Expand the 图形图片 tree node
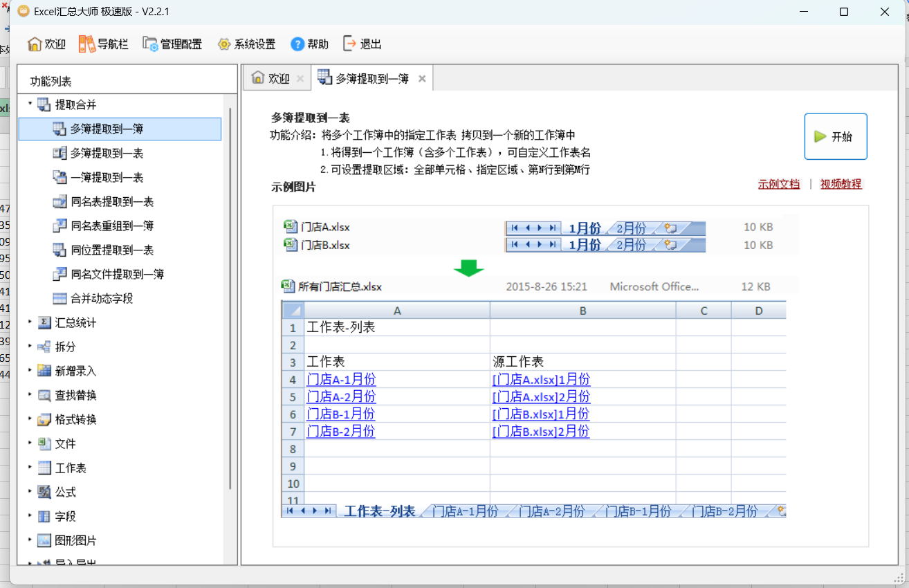 pos(30,540)
